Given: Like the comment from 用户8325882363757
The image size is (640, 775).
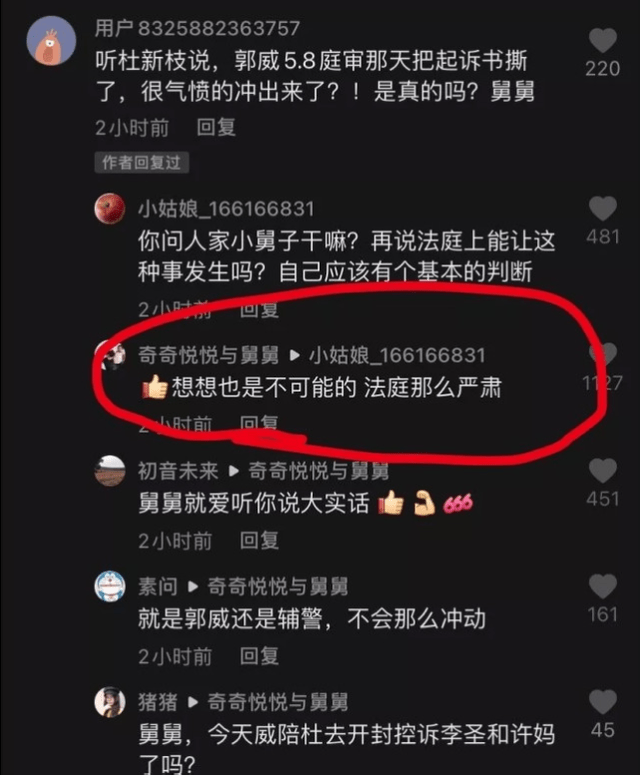Looking at the screenshot, I should click(x=602, y=41).
